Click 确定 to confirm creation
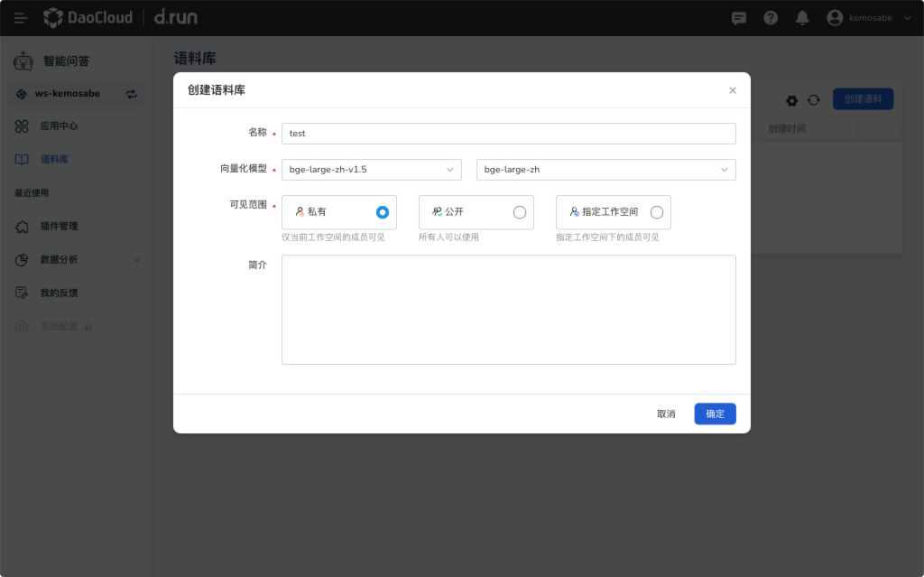 [x=715, y=414]
